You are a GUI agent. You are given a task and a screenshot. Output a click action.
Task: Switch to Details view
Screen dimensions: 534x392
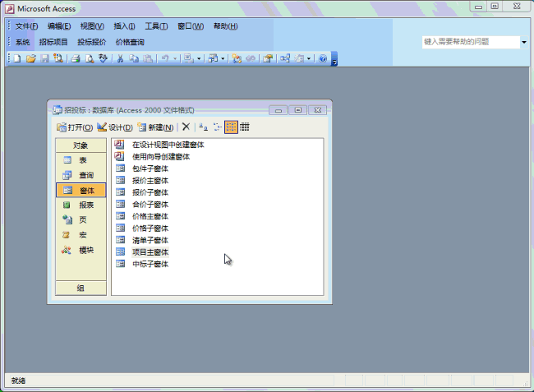point(245,127)
